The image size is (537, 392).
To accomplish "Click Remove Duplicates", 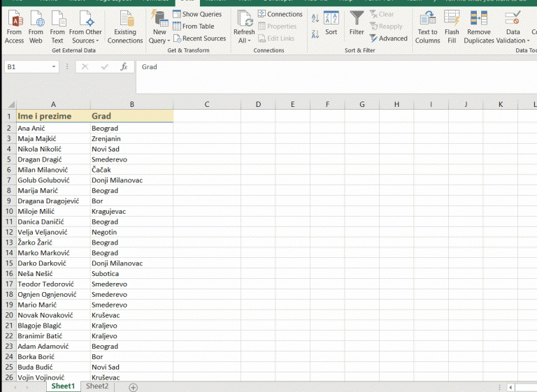I will tap(479, 27).
